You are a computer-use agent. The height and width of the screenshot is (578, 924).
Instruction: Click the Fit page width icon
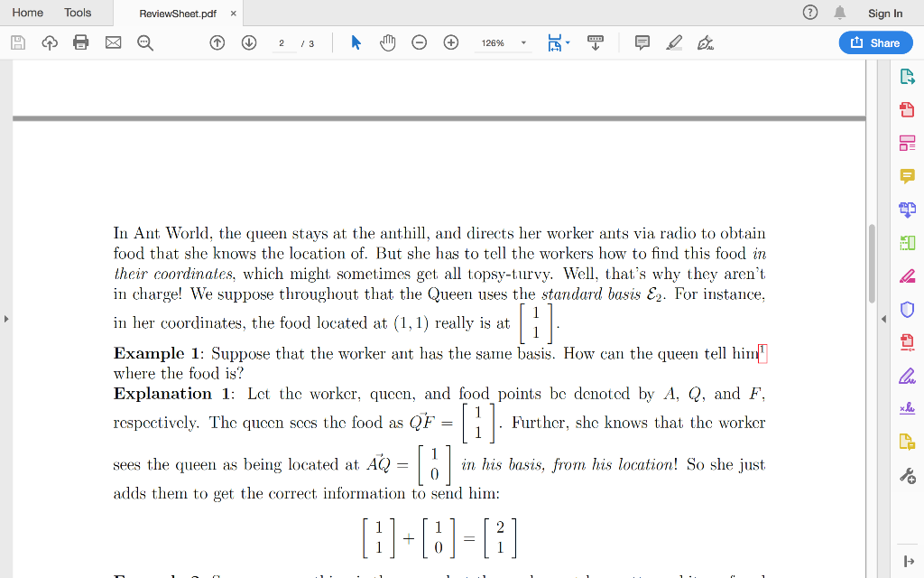pyautogui.click(x=555, y=43)
